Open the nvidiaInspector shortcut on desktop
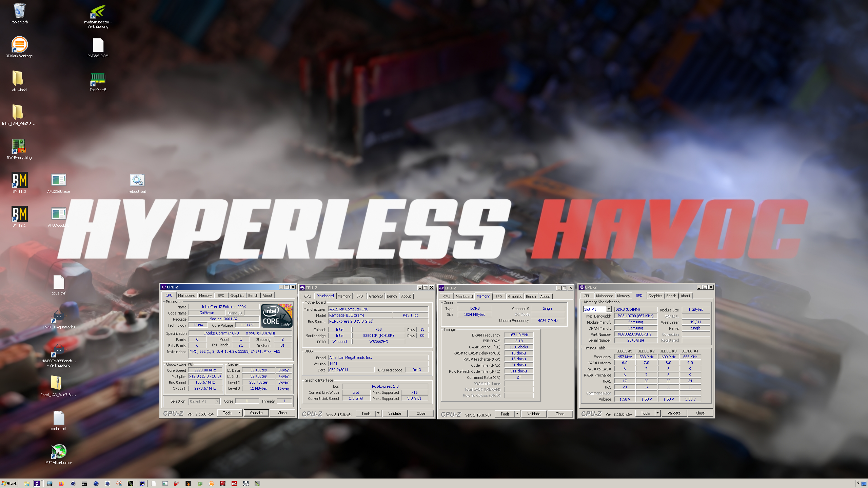Image resolution: width=868 pixels, height=488 pixels. point(98,16)
